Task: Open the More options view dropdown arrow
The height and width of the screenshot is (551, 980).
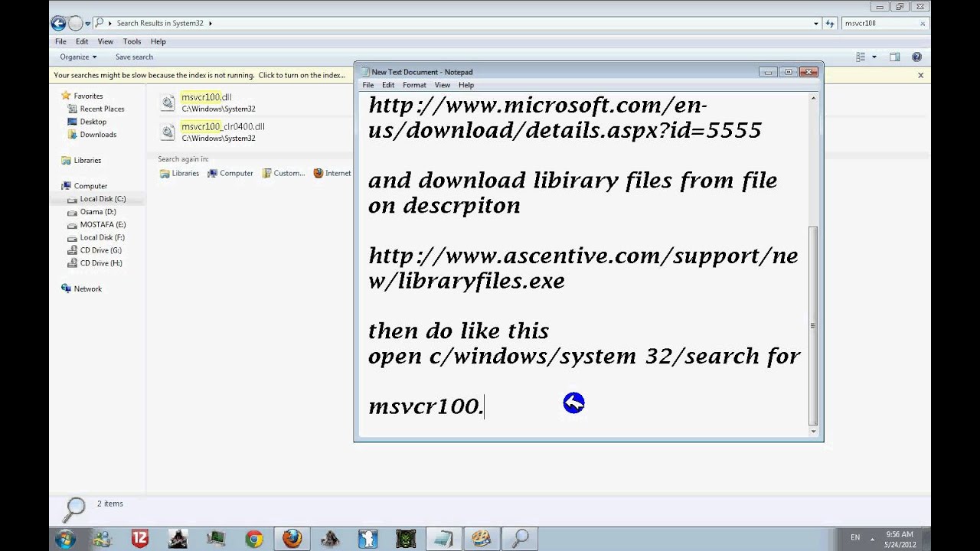Action: pos(874,57)
